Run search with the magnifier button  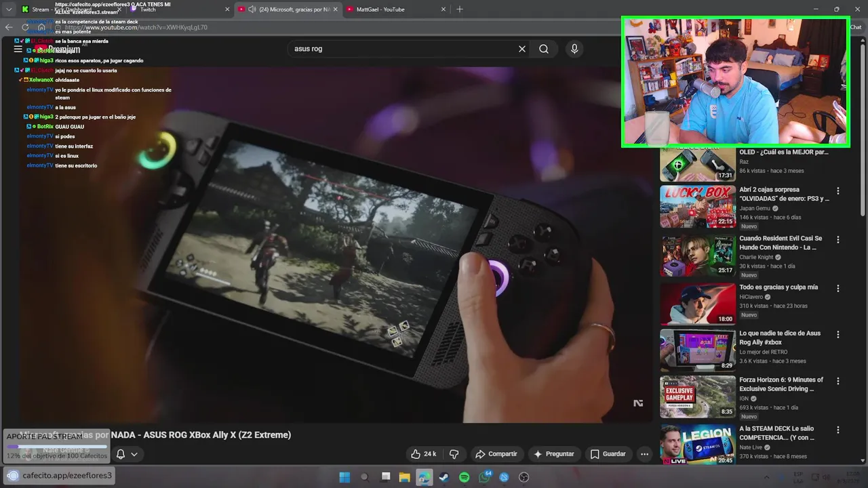pos(544,49)
